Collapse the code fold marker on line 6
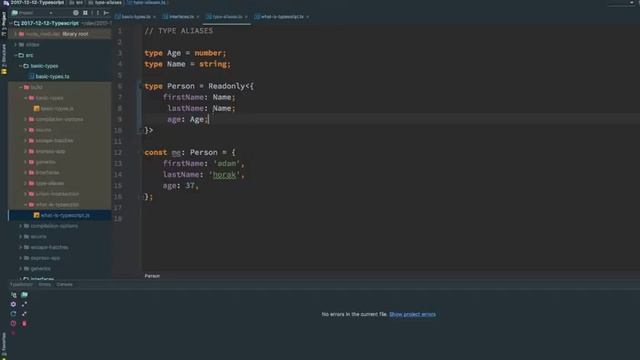Screen dimensions: 640x360 coord(140,86)
